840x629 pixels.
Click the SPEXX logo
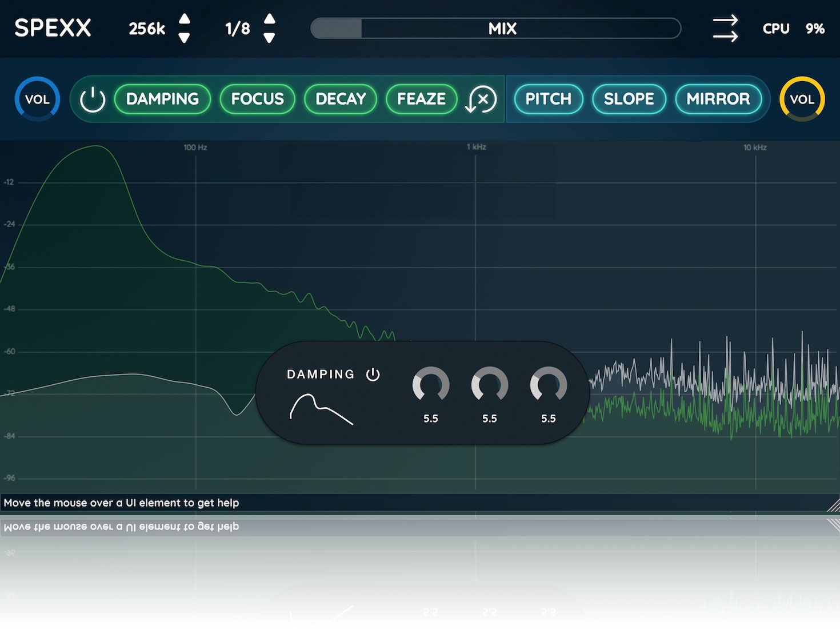[53, 28]
